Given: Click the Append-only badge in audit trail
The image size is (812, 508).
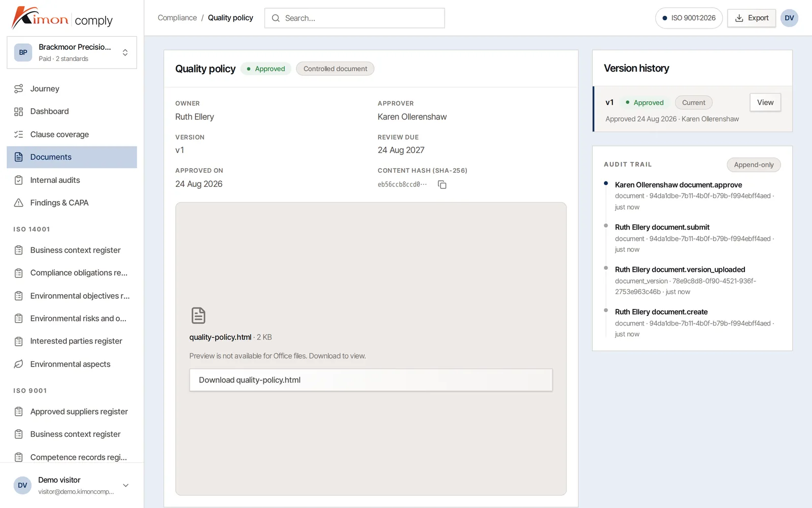Looking at the screenshot, I should pos(754,165).
